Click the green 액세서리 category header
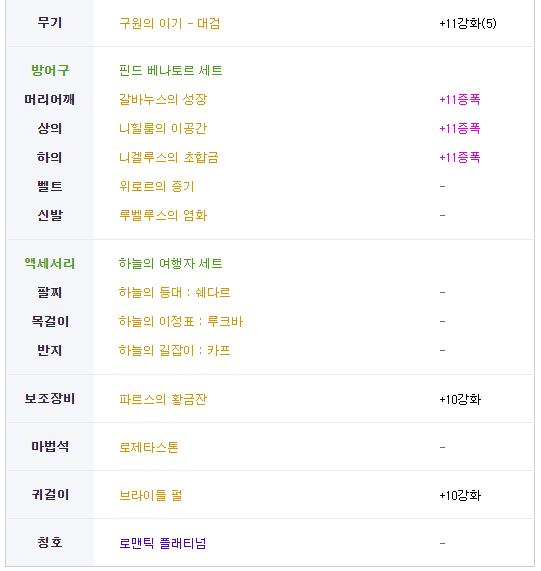 click(50, 263)
